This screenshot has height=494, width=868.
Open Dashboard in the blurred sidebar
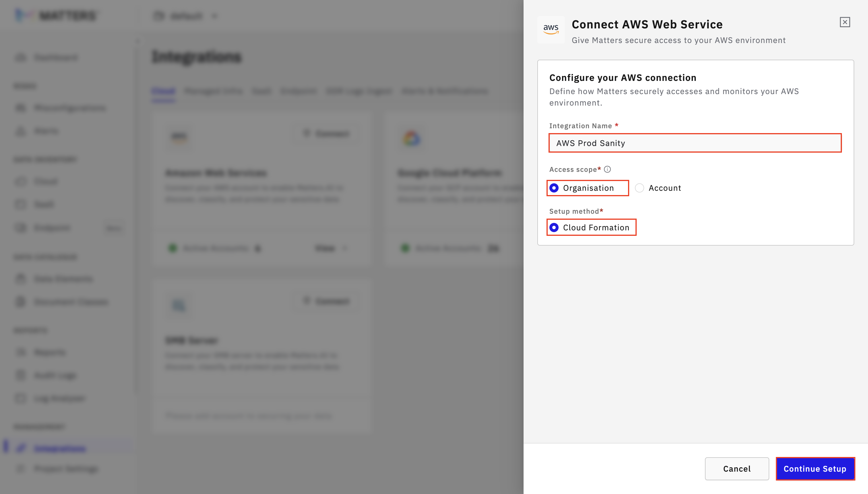click(46, 57)
